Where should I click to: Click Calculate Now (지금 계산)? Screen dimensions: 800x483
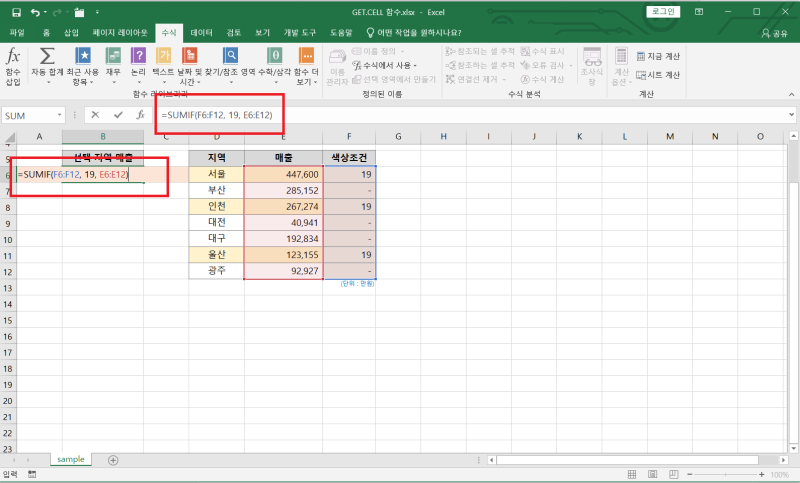[658, 56]
